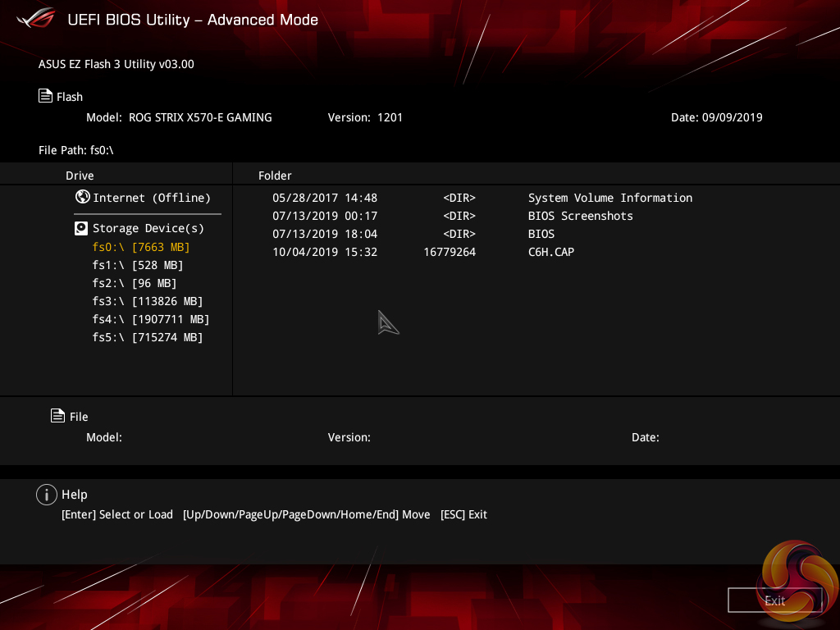
Task: Click File Path fs0:\ text
Action: [x=76, y=150]
